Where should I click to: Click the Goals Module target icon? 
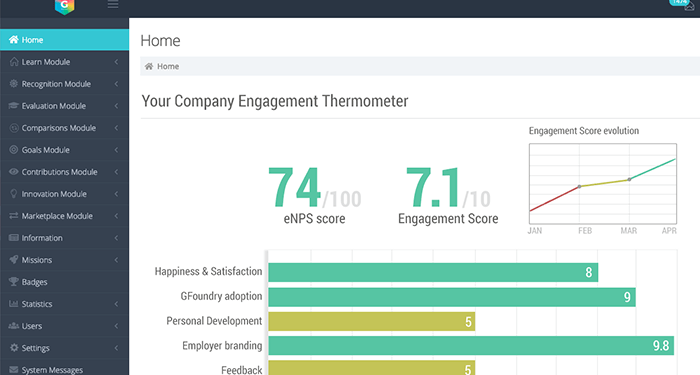[x=14, y=150]
